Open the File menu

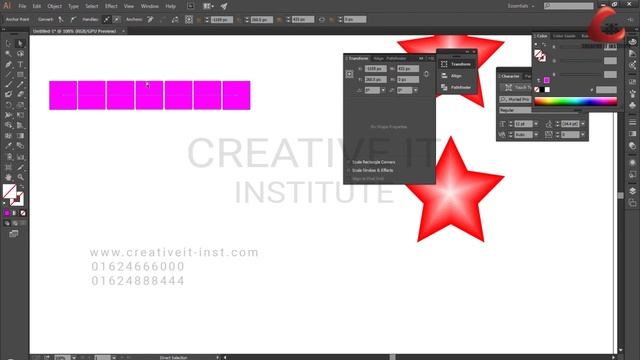(x=22, y=6)
